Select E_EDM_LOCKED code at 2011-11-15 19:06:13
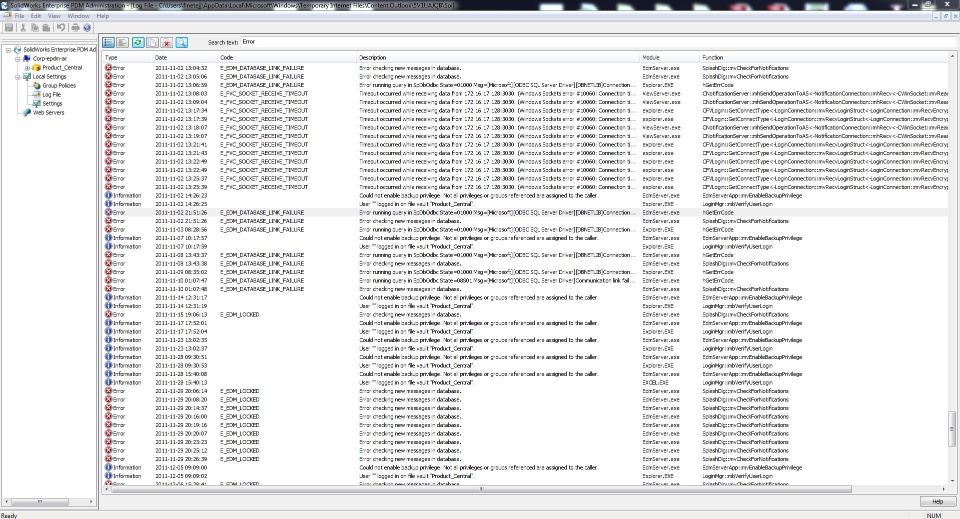Screen dimensions: 960x519 (239, 315)
